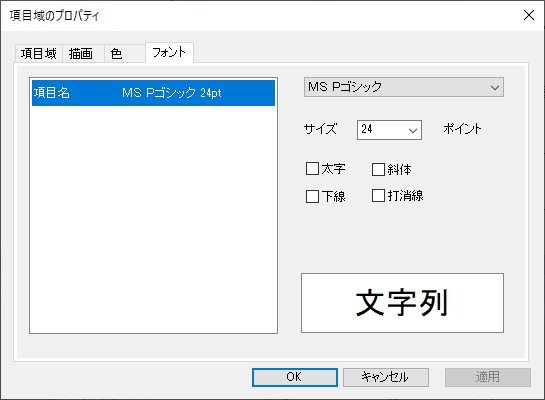The height and width of the screenshot is (400, 545).
Task: Open the MS Pゴシック font dropdown
Action: coord(404,87)
